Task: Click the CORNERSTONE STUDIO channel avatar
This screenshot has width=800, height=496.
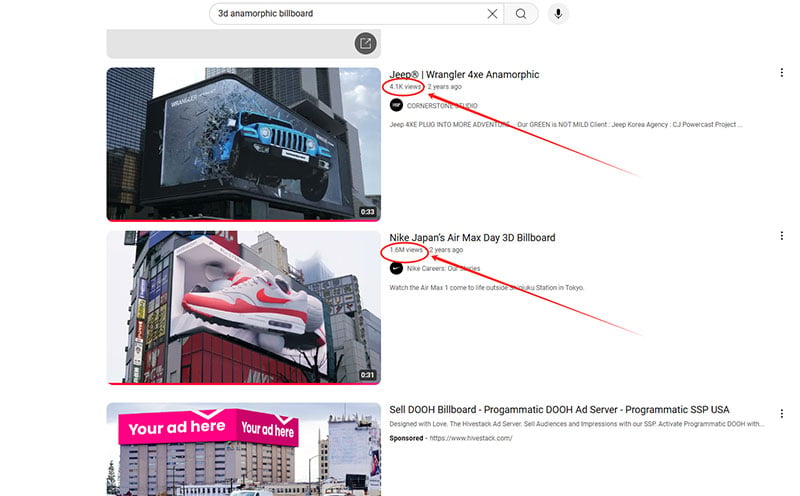Action: (396, 106)
